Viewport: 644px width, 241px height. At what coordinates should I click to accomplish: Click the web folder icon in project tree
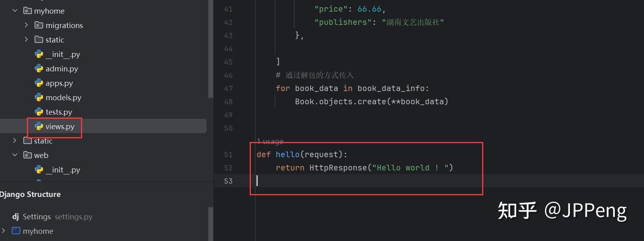point(27,155)
